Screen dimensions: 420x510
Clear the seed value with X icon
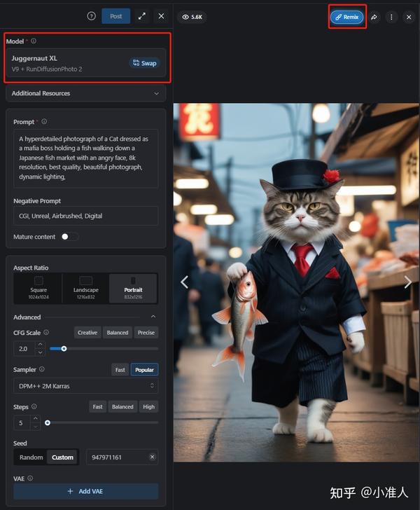coord(152,457)
